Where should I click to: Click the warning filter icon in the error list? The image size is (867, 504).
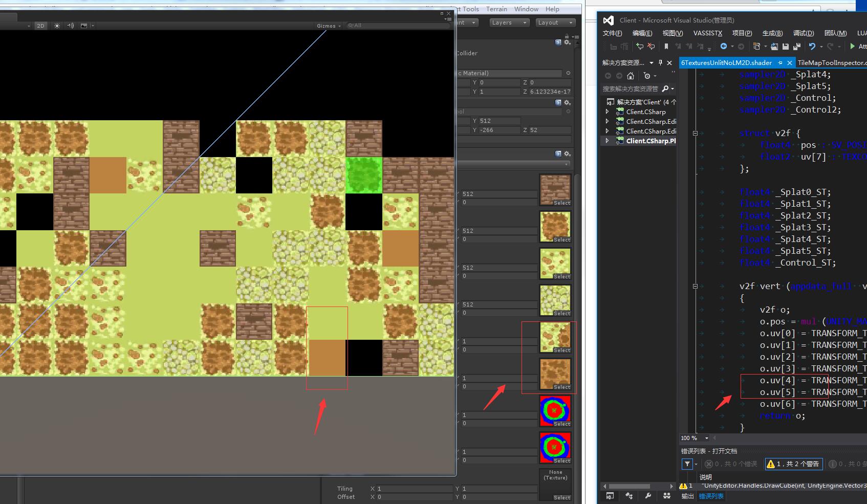coord(687,464)
